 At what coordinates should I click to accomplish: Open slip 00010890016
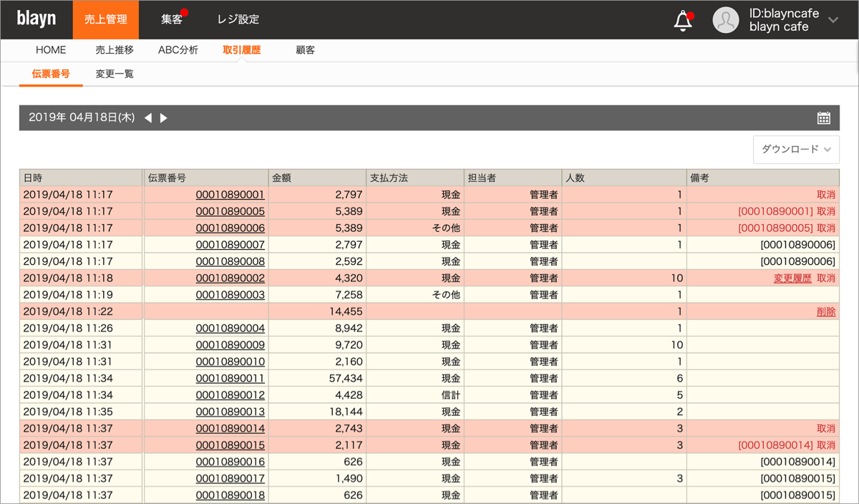pos(230,462)
